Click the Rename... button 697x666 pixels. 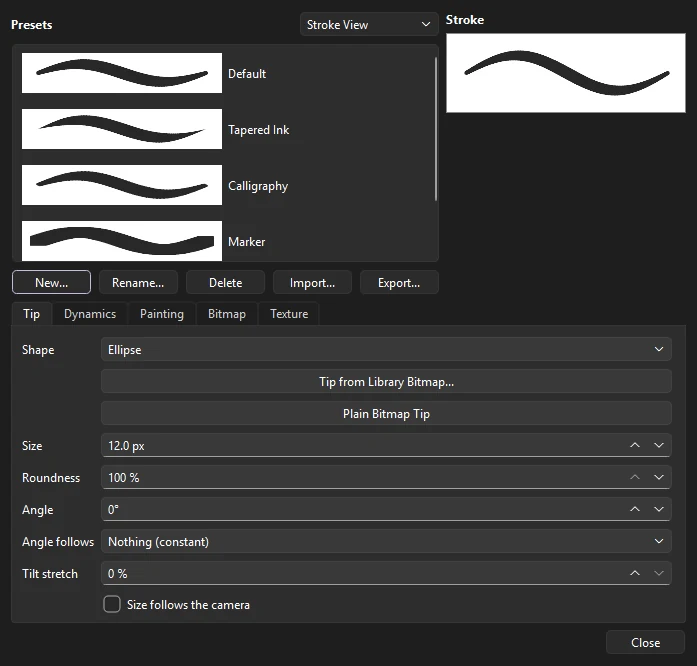point(138,282)
